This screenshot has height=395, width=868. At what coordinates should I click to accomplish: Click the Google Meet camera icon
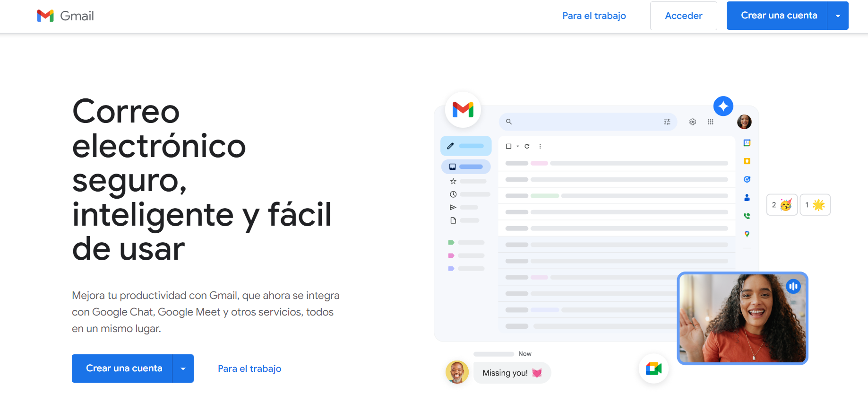pyautogui.click(x=653, y=369)
